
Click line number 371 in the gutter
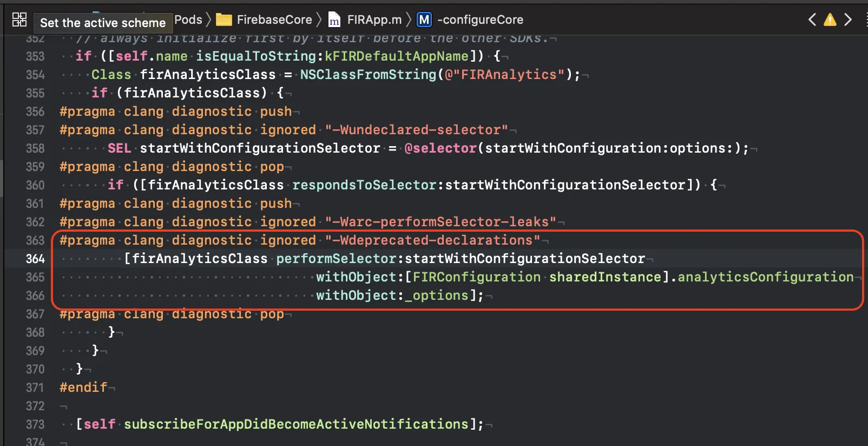(35, 388)
